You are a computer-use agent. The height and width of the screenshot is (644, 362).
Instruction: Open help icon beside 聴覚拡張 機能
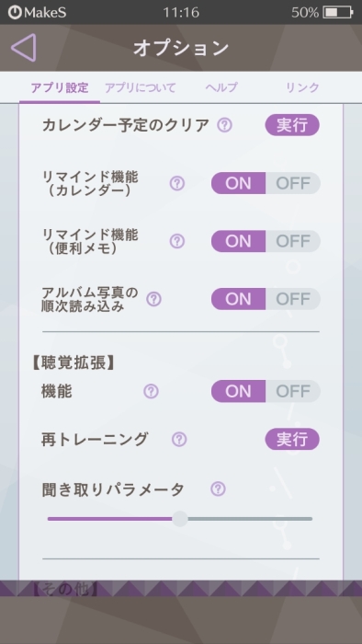click(151, 391)
